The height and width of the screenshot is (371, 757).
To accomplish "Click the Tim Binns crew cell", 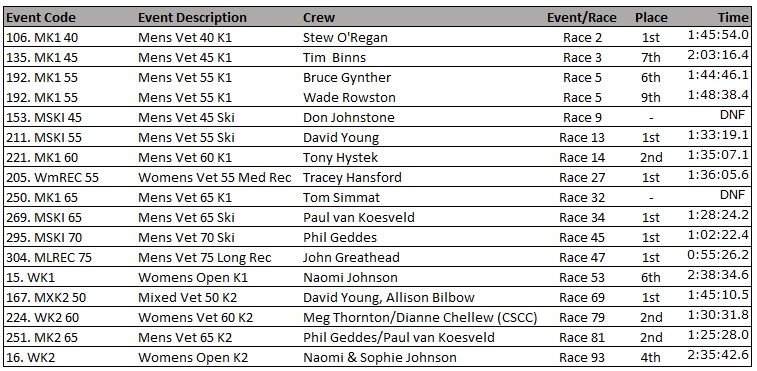I will click(x=334, y=57).
